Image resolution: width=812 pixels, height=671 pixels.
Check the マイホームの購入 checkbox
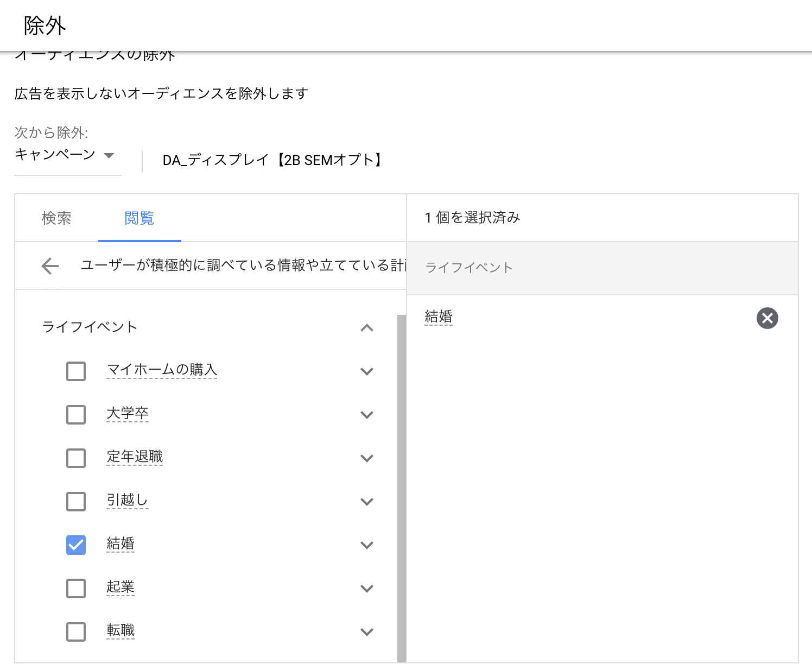click(x=76, y=371)
